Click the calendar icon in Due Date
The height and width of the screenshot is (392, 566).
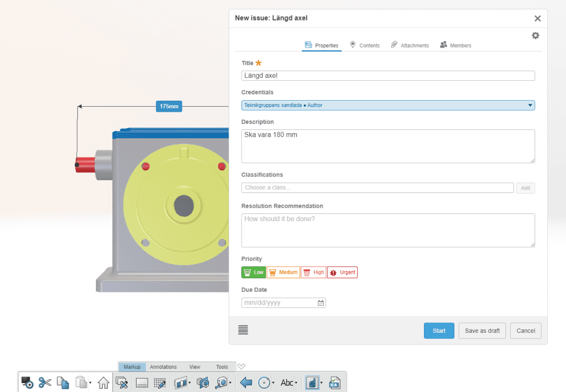(x=321, y=303)
